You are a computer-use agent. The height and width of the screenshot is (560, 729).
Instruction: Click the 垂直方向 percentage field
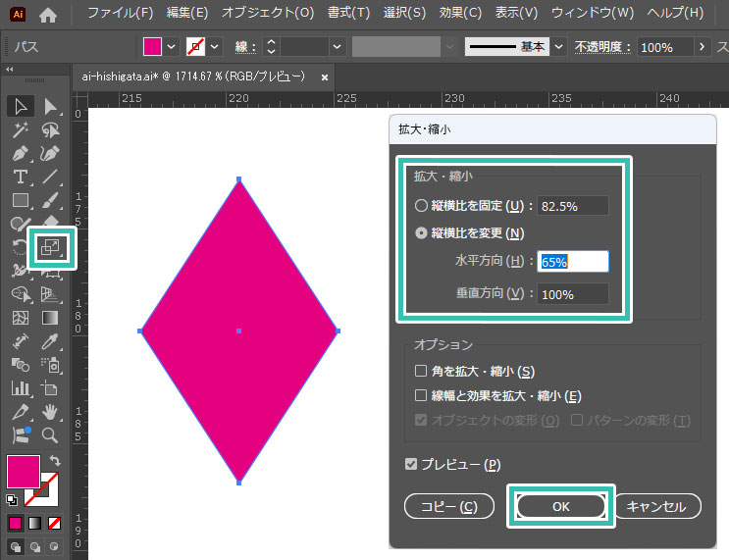573,293
